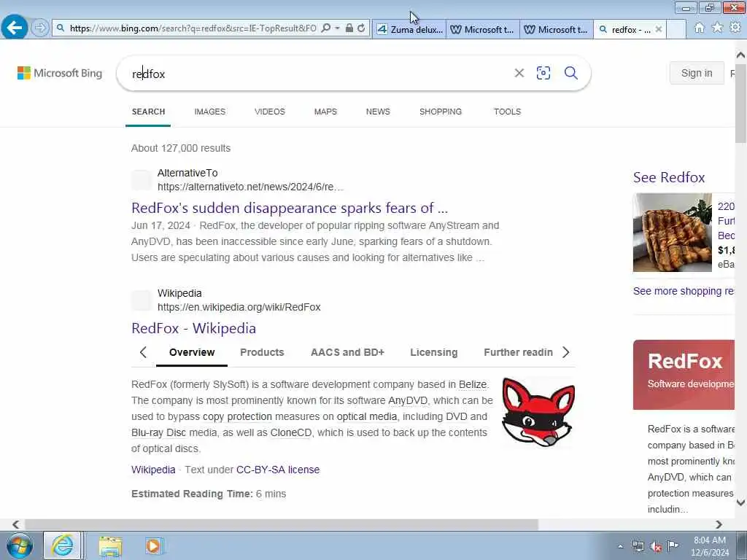
Task: Go back using the browser back arrow
Action: pyautogui.click(x=15, y=28)
